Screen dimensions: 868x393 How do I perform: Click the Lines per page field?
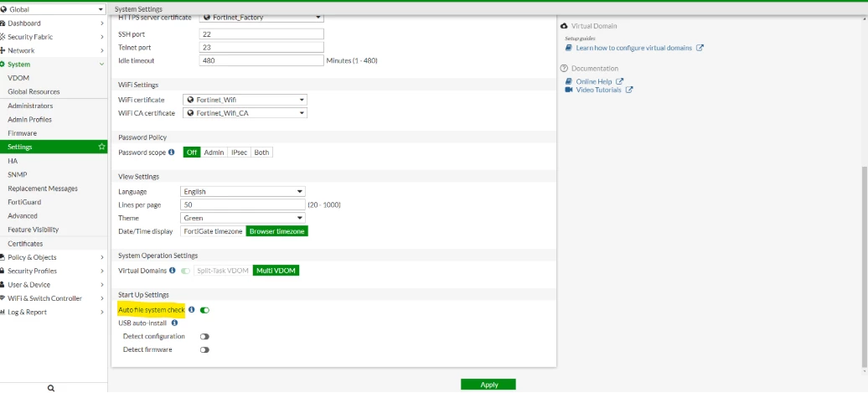(x=242, y=204)
